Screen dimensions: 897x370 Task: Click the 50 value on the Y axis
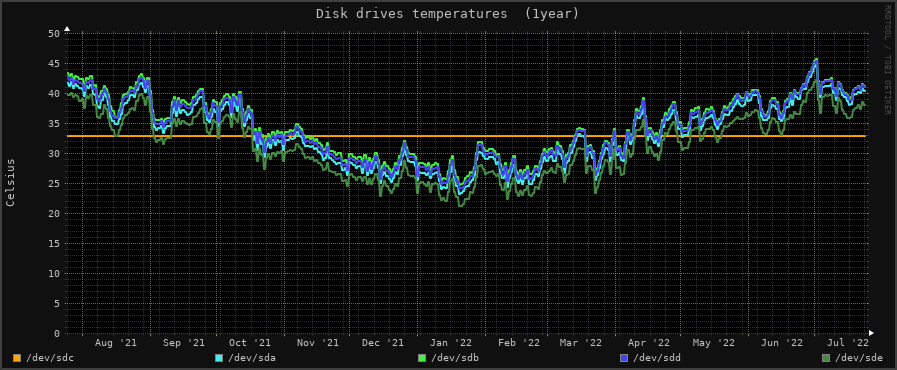[x=54, y=34]
